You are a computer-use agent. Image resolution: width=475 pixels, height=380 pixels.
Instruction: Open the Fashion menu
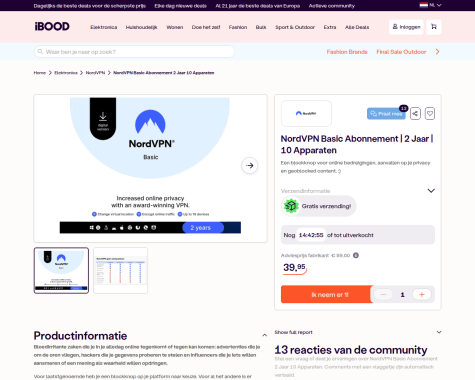tap(238, 27)
